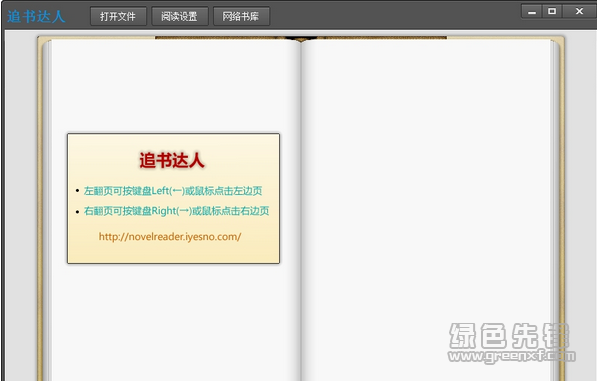Open 阅读设置 reading settings
This screenshot has height=381, width=597.
pyautogui.click(x=180, y=16)
